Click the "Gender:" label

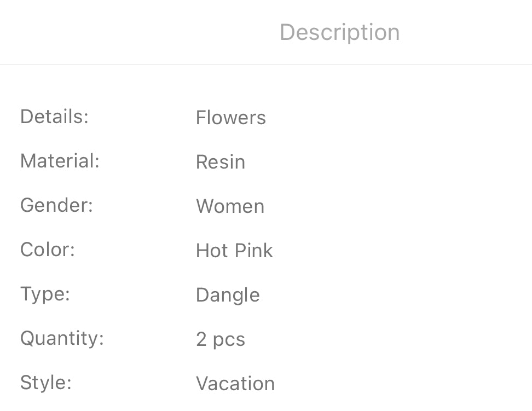(56, 205)
